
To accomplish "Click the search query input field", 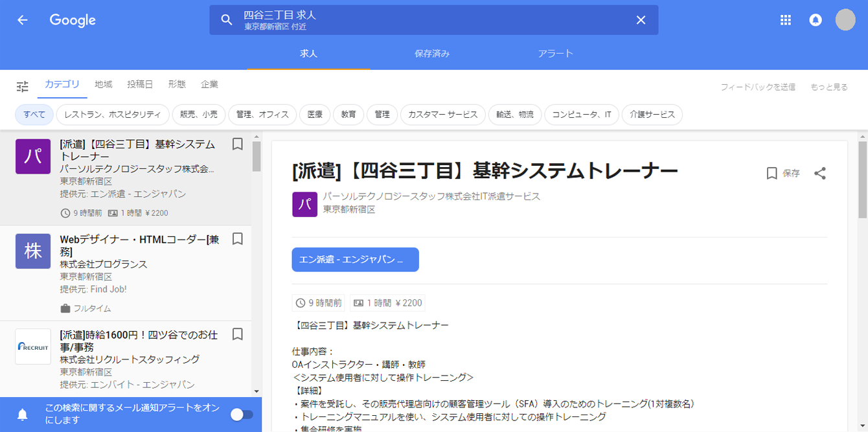I will 434,20.
